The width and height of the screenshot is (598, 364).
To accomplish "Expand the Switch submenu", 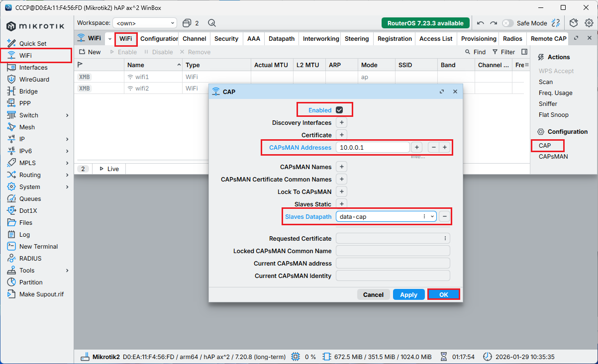I will (67, 115).
